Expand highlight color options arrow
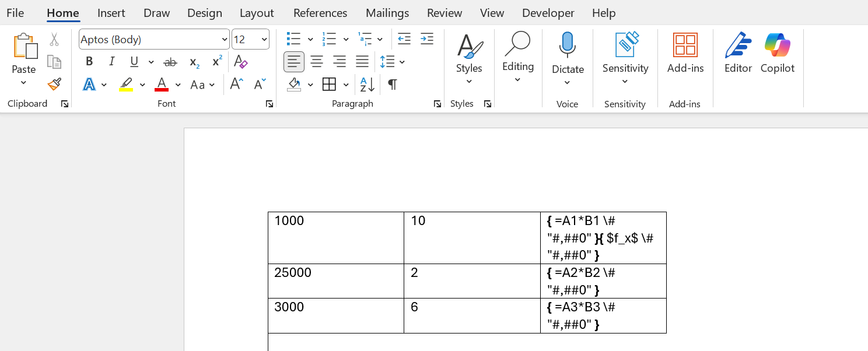Image resolution: width=868 pixels, height=351 pixels. coord(142,85)
